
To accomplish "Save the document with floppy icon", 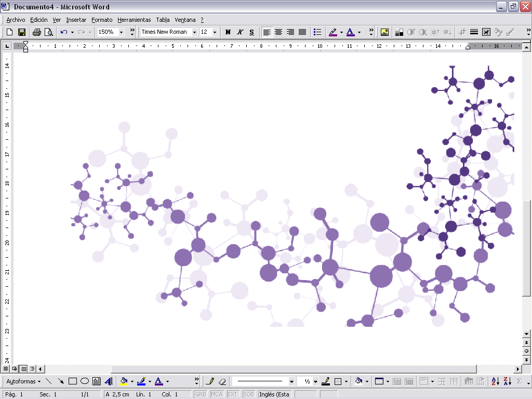I will point(22,32).
